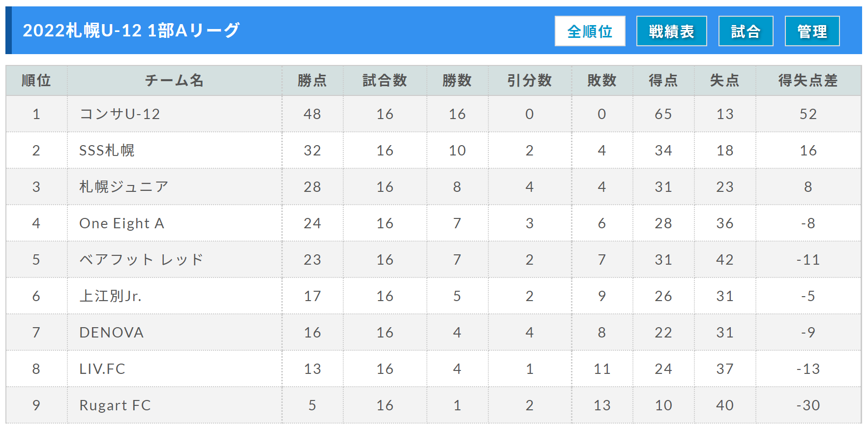Open the Rugart FC team entry
This screenshot has height=429, width=868.
pyautogui.click(x=115, y=405)
